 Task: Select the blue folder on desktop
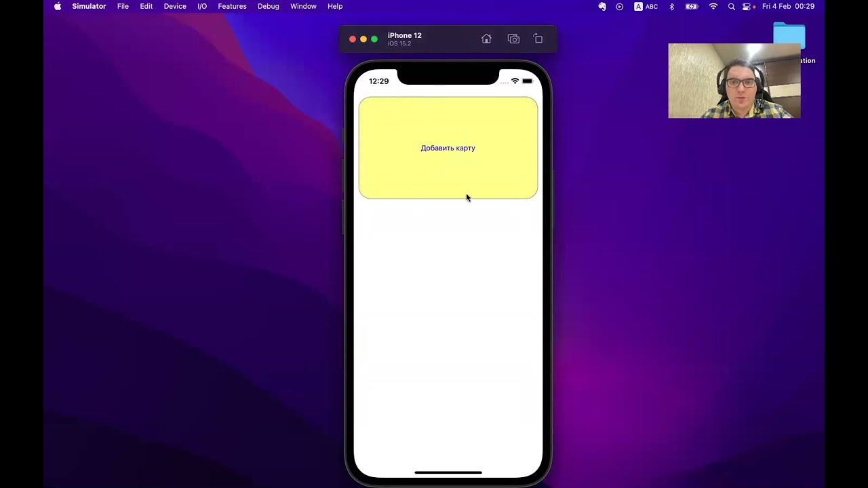tap(789, 37)
